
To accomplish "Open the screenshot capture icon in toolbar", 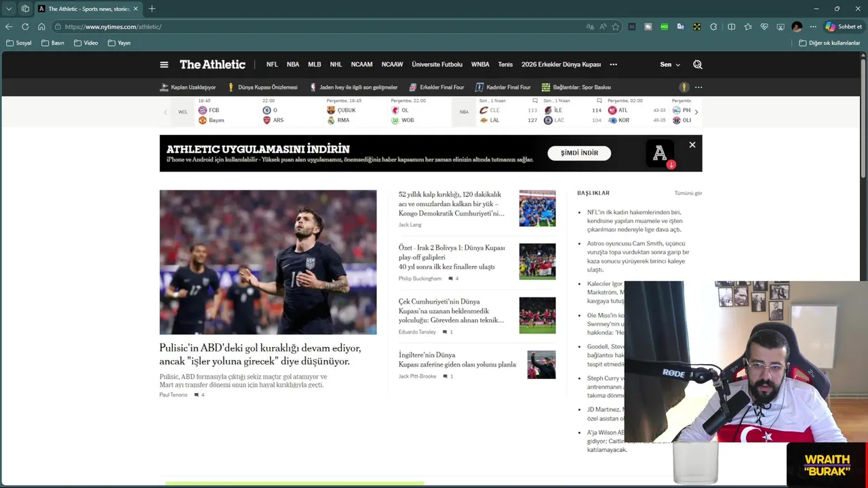I will [781, 26].
